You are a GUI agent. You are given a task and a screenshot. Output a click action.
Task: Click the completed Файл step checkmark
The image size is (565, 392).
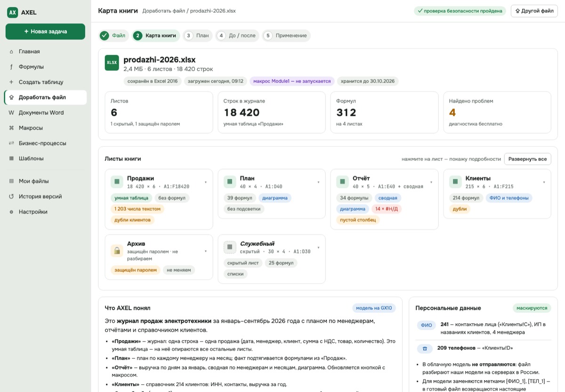tap(105, 35)
